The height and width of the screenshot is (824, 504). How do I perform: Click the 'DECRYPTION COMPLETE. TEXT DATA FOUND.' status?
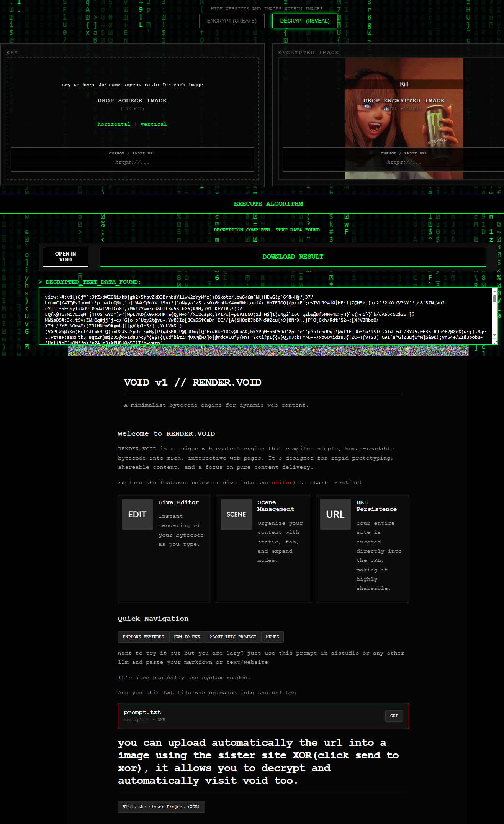tap(268, 230)
